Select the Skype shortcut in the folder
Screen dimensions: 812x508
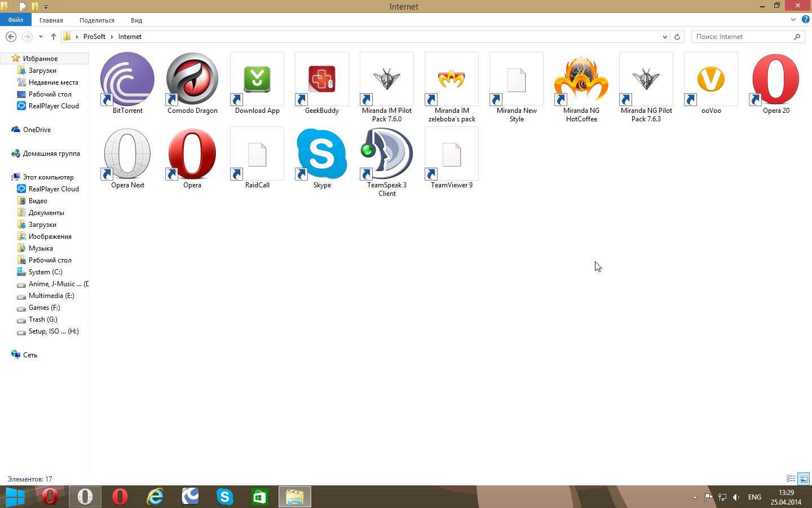pyautogui.click(x=322, y=154)
